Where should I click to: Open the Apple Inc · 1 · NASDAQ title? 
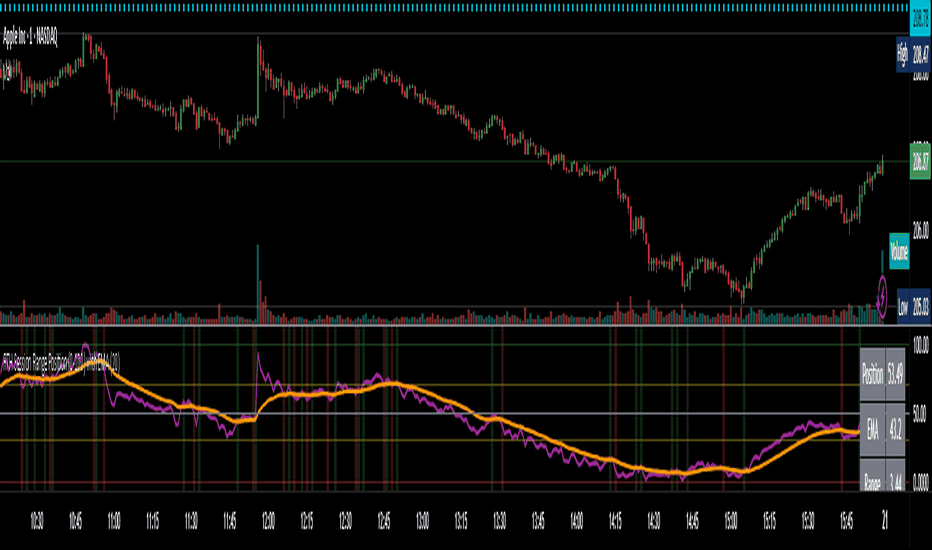pos(30,37)
